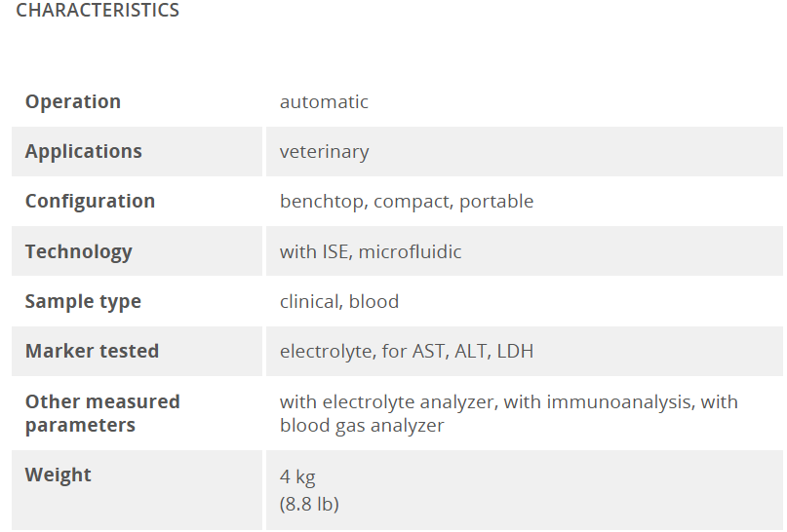787x532 pixels.
Task: Click the '(8.8 lb)' weight conversion
Action: point(309,504)
